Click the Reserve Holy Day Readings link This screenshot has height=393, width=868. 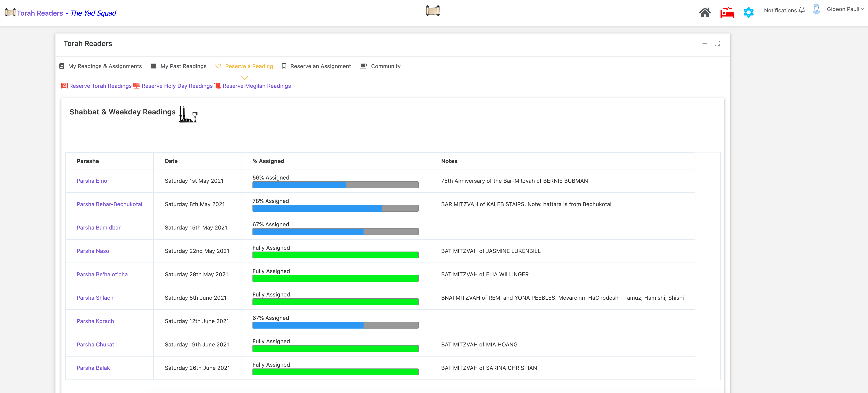(x=177, y=86)
